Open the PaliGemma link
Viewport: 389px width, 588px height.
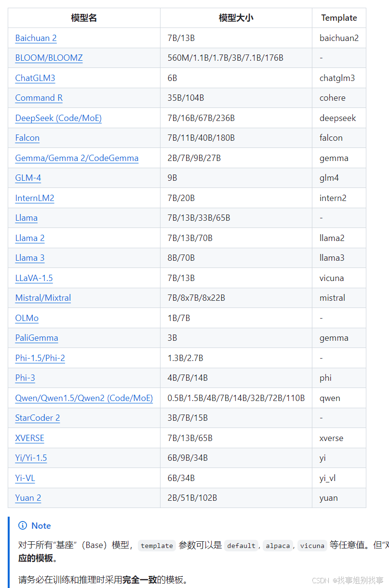pyautogui.click(x=37, y=338)
